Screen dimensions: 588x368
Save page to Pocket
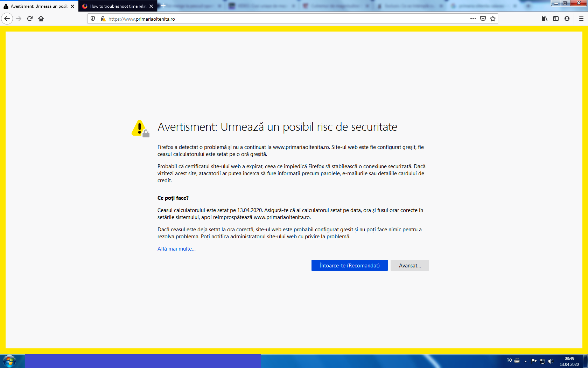coord(483,19)
